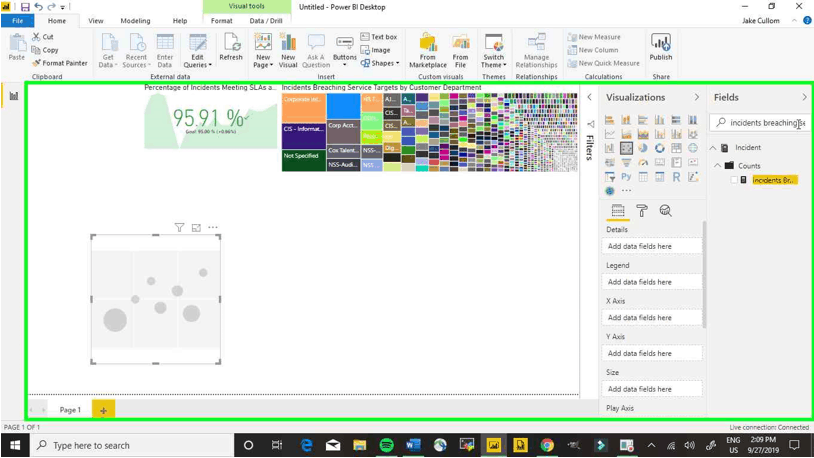The height and width of the screenshot is (458, 814).
Task: Choose the R script visual icon
Action: pos(676,177)
